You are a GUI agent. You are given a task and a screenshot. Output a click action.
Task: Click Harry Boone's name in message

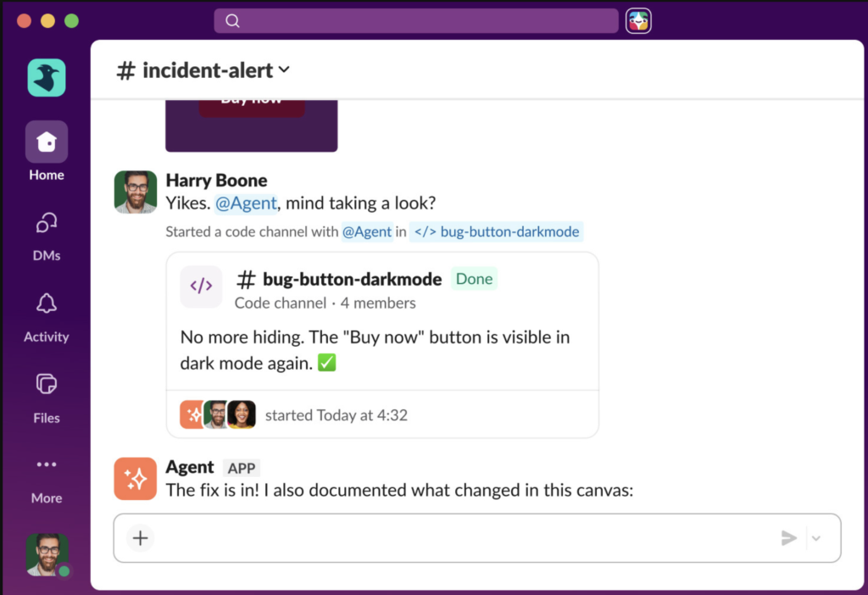(x=216, y=181)
